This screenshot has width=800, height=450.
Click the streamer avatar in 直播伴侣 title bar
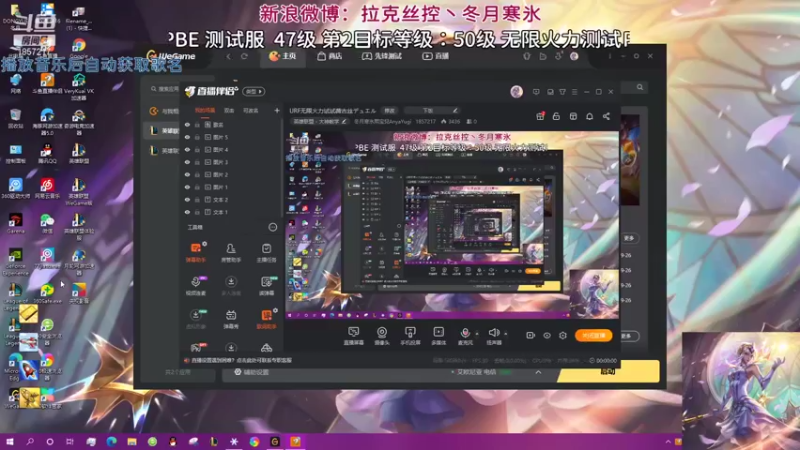point(516,91)
